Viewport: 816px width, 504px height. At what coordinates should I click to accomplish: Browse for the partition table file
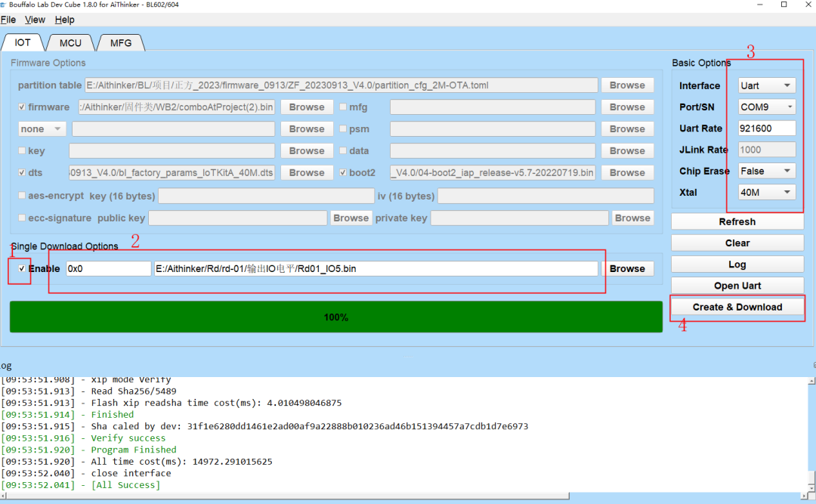coord(627,85)
